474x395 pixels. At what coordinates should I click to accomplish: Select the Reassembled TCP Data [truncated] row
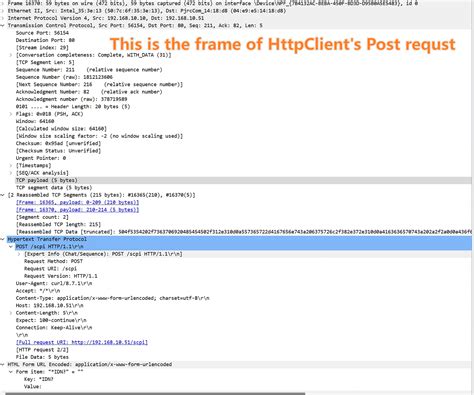click(x=244, y=232)
